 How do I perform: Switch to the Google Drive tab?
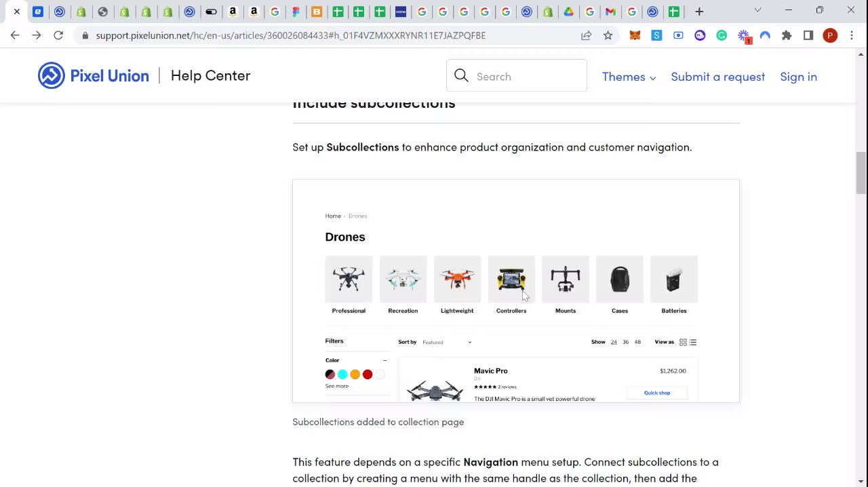(x=568, y=12)
